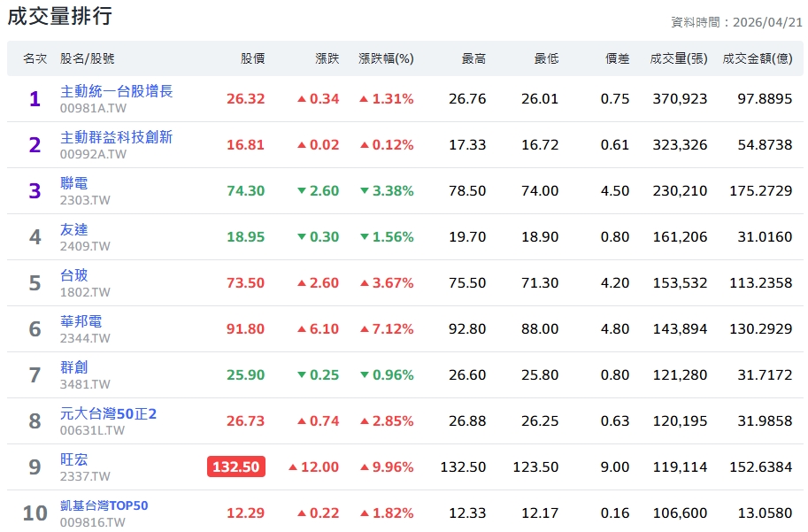Image resolution: width=808 pixels, height=532 pixels.
Task: Select the 旺宏 stock link
Action: pos(74,459)
